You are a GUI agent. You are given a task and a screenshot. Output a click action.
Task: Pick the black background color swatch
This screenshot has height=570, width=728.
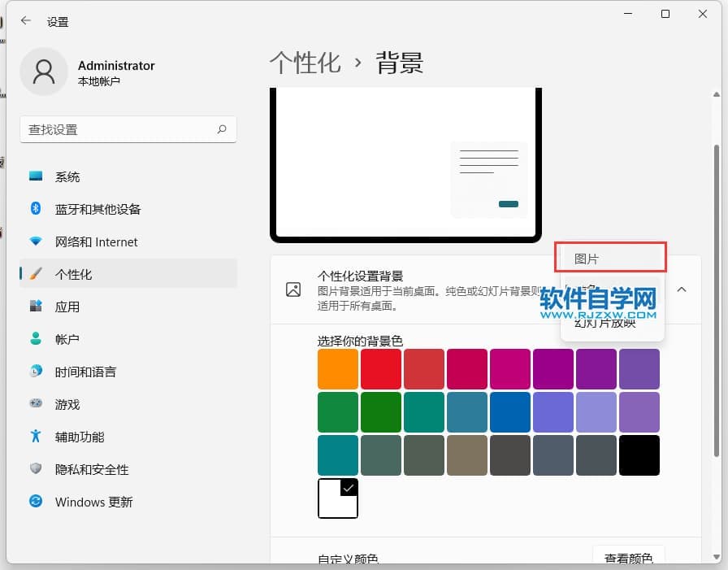coord(639,455)
